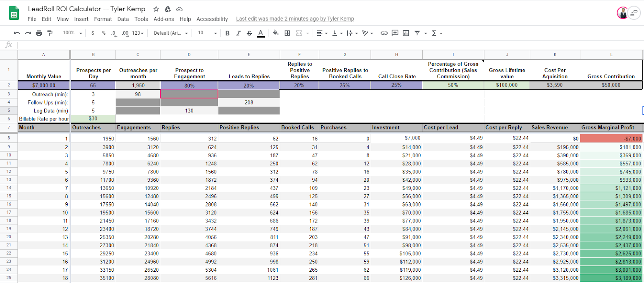Select column L header

coord(611,54)
